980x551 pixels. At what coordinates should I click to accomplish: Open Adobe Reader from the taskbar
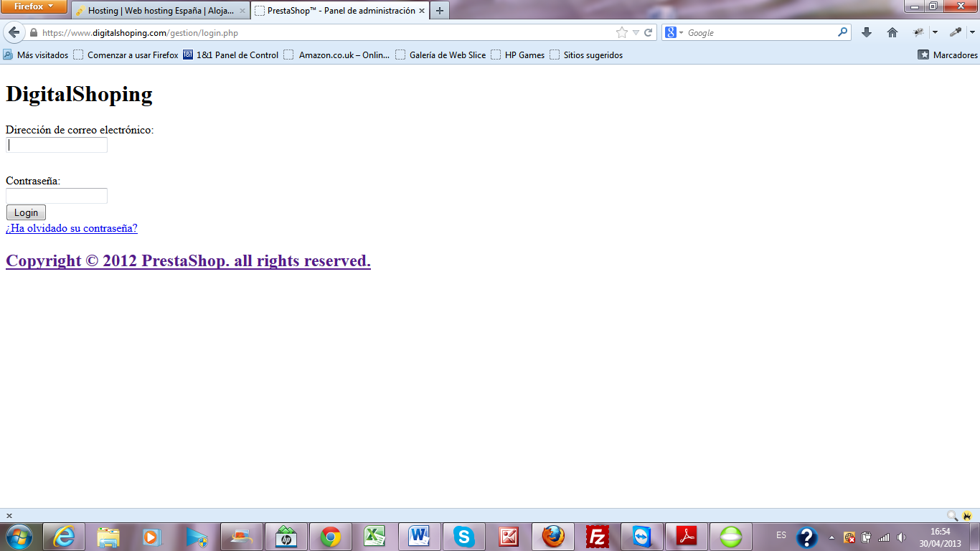pyautogui.click(x=687, y=537)
